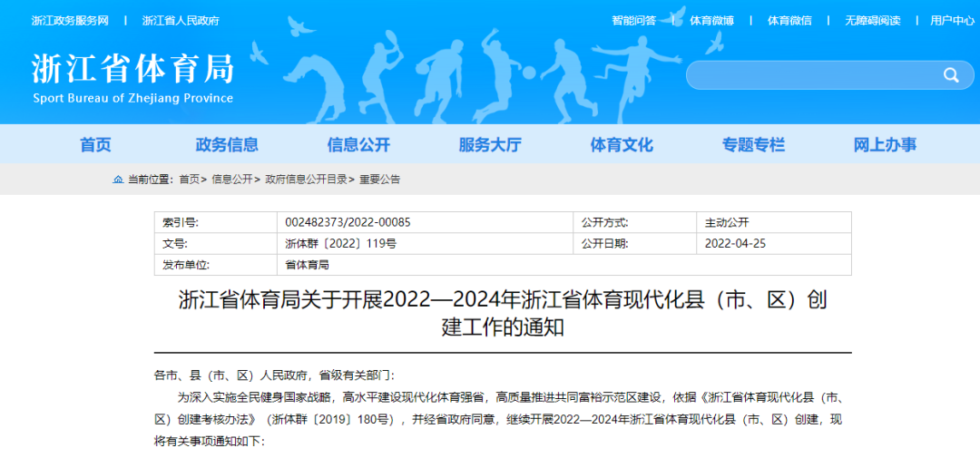The height and width of the screenshot is (458, 980).
Task: Open the 首页 main navigation tab
Action: pyautogui.click(x=95, y=145)
